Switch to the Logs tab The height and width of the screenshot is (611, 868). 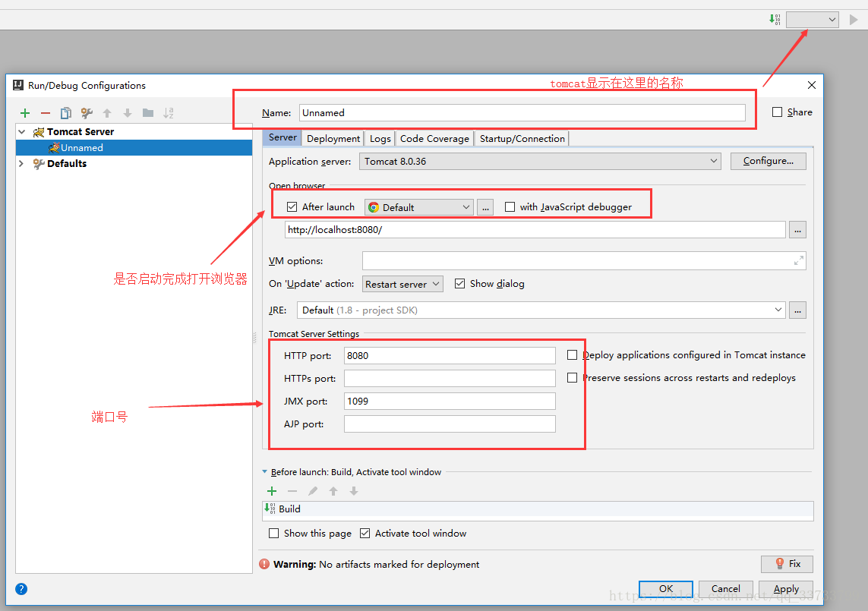380,139
